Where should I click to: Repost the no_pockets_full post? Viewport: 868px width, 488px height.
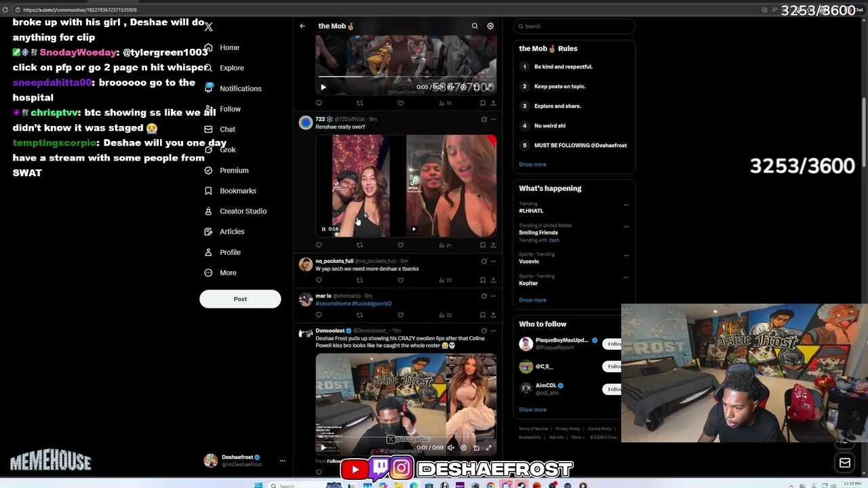(359, 280)
